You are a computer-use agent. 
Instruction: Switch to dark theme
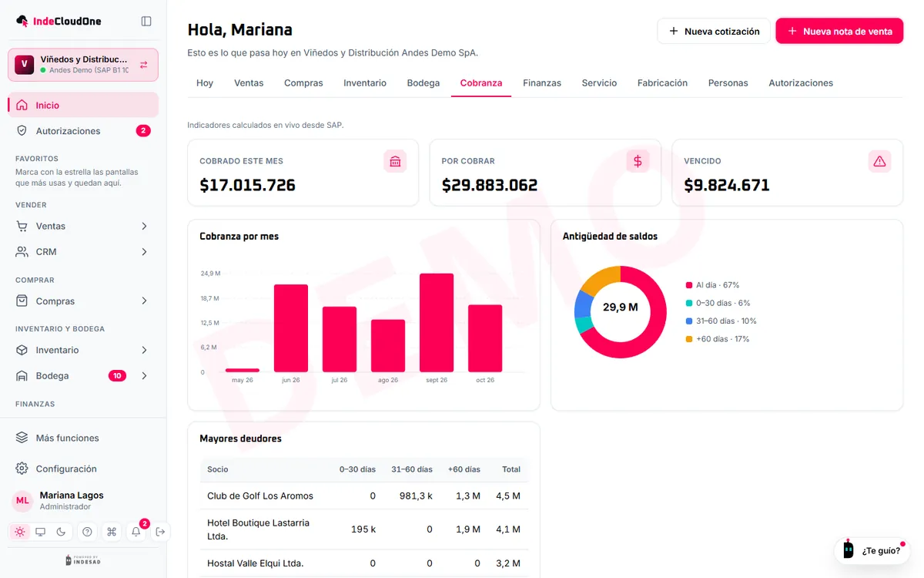pyautogui.click(x=62, y=532)
